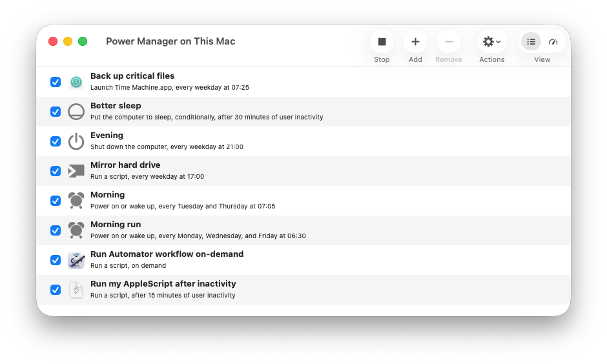
Task: Select 'Run my AppleScript after inactivity' title
Action: 163,283
